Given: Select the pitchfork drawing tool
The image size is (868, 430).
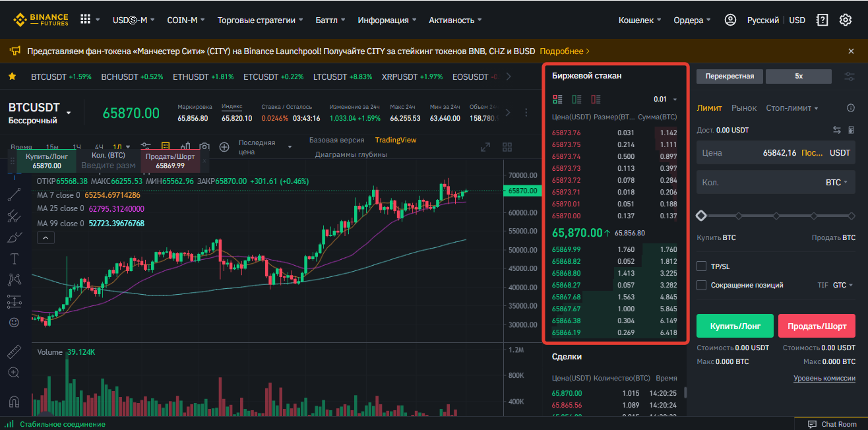Looking at the screenshot, I should [14, 216].
